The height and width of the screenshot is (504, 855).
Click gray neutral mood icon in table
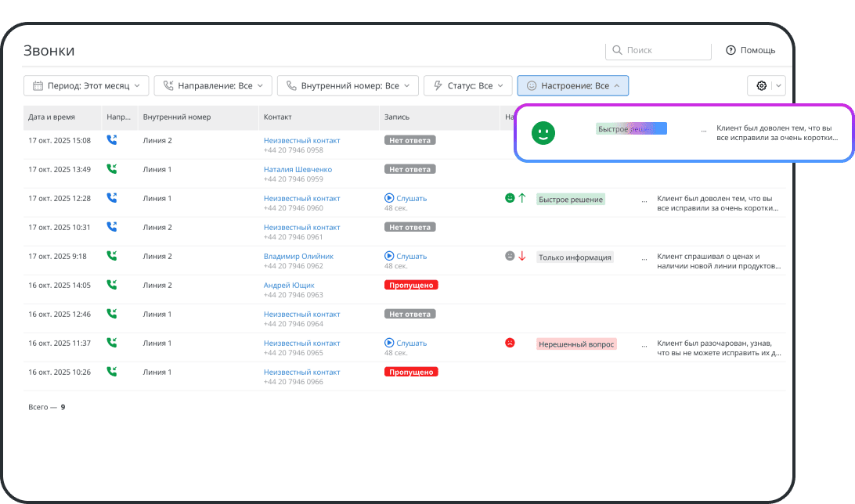(510, 256)
